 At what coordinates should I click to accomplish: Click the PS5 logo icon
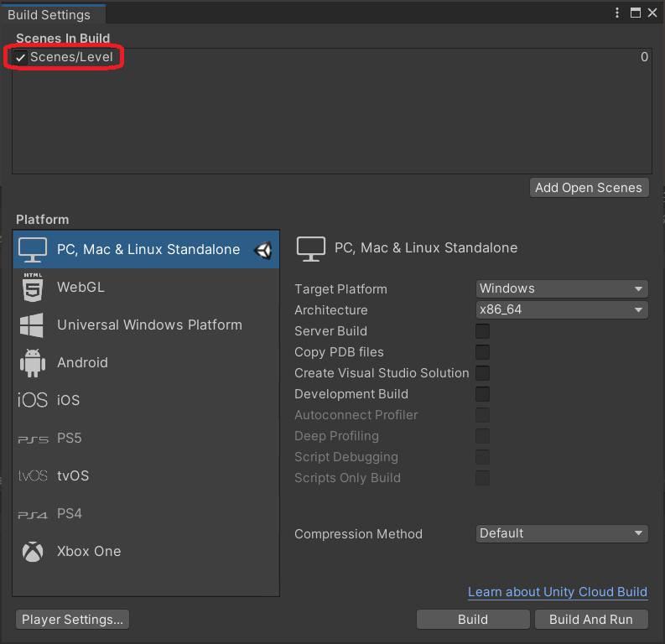click(x=33, y=439)
